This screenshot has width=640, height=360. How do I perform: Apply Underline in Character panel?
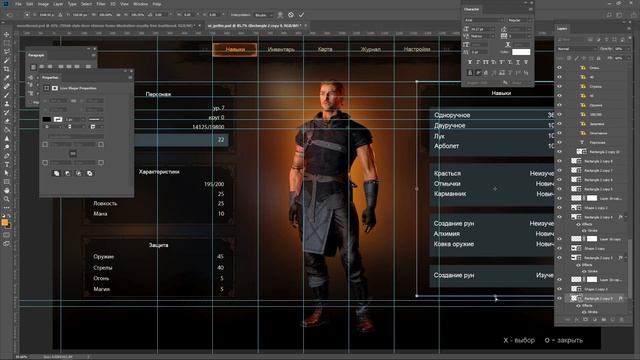[x=518, y=62]
